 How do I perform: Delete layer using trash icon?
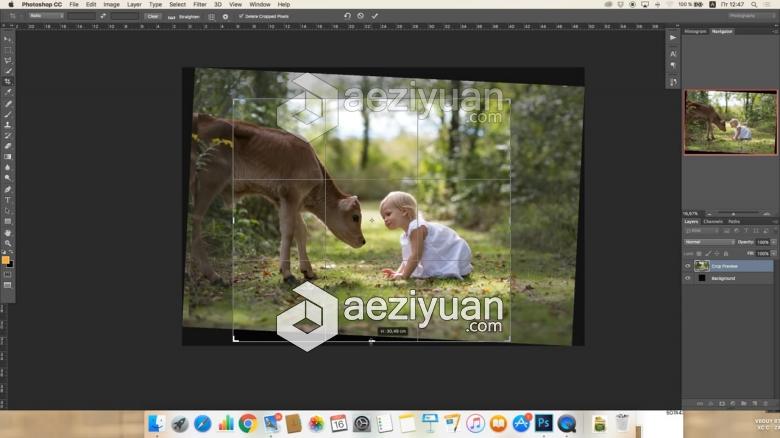766,404
